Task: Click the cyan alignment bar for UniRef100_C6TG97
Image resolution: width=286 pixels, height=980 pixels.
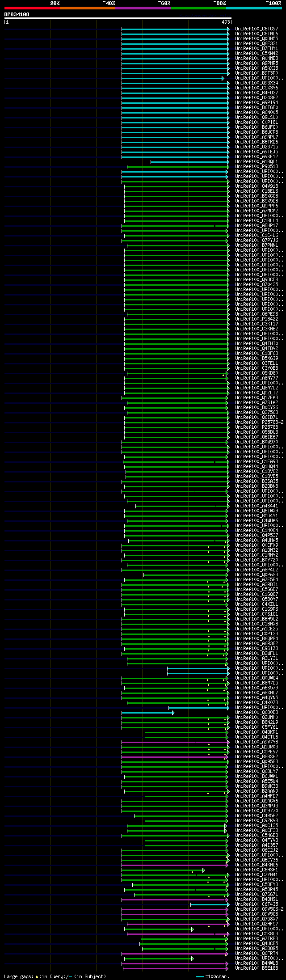Action: click(x=175, y=29)
